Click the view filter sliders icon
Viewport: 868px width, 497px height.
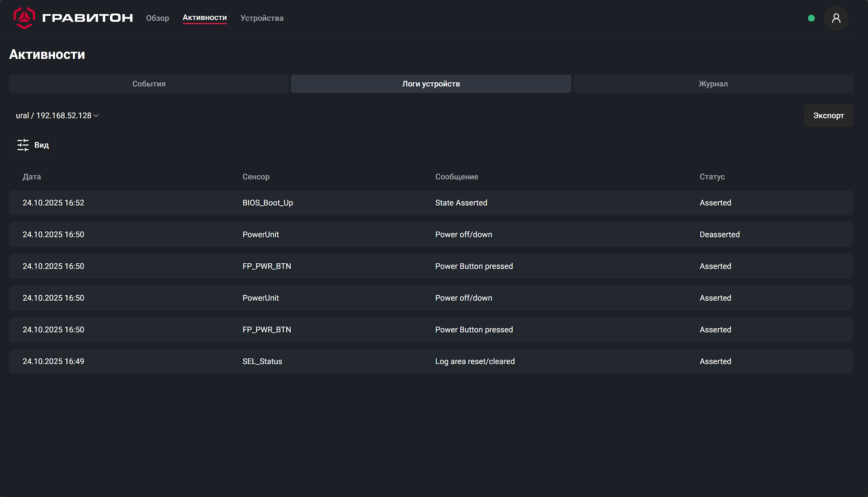pyautogui.click(x=23, y=145)
